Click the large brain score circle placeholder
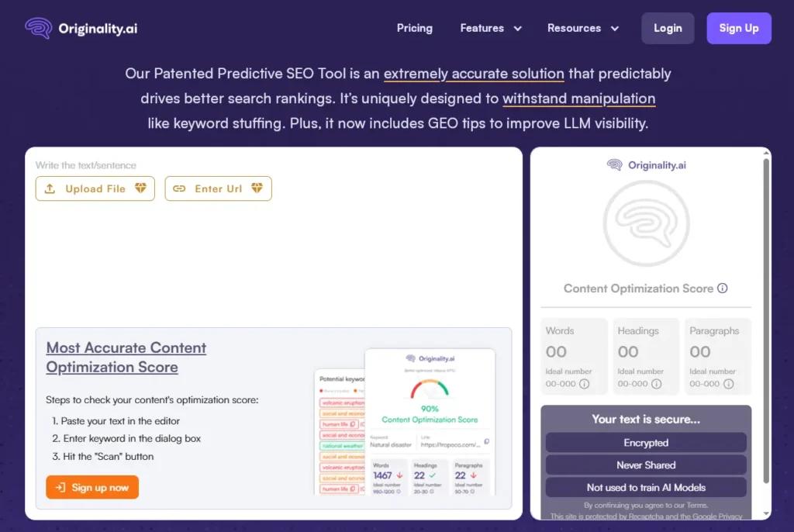 646,223
